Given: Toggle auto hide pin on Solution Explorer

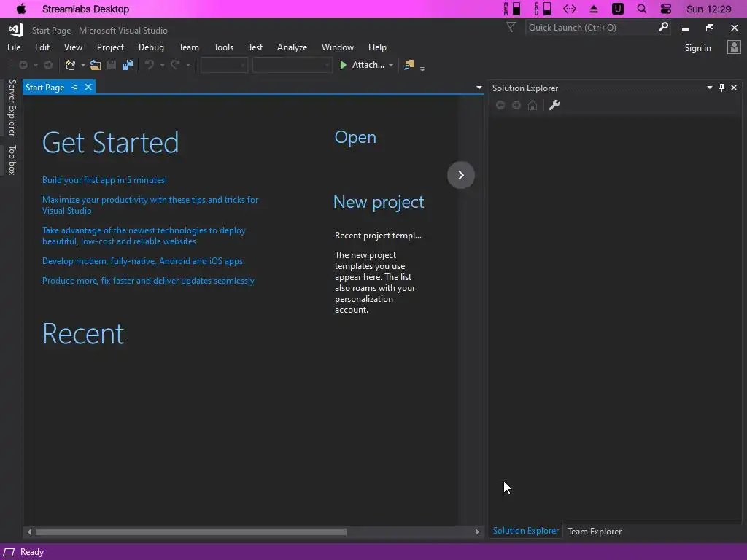Looking at the screenshot, I should coord(721,87).
